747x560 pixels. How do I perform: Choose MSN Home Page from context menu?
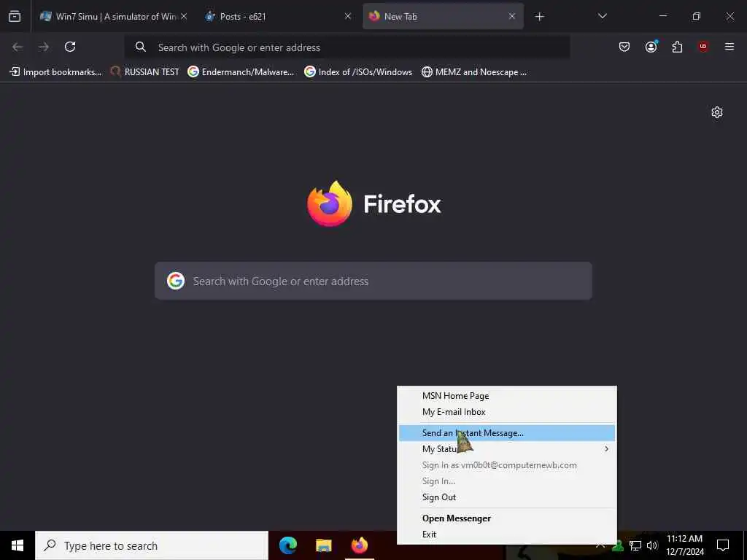click(507, 396)
